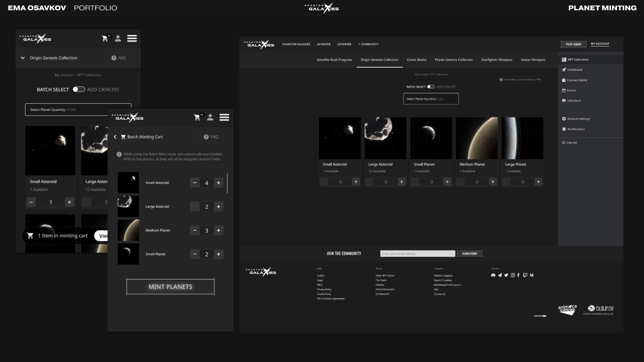Increase Medium Planet quantity in minting cart
This screenshot has height=362, width=644.
(x=218, y=230)
